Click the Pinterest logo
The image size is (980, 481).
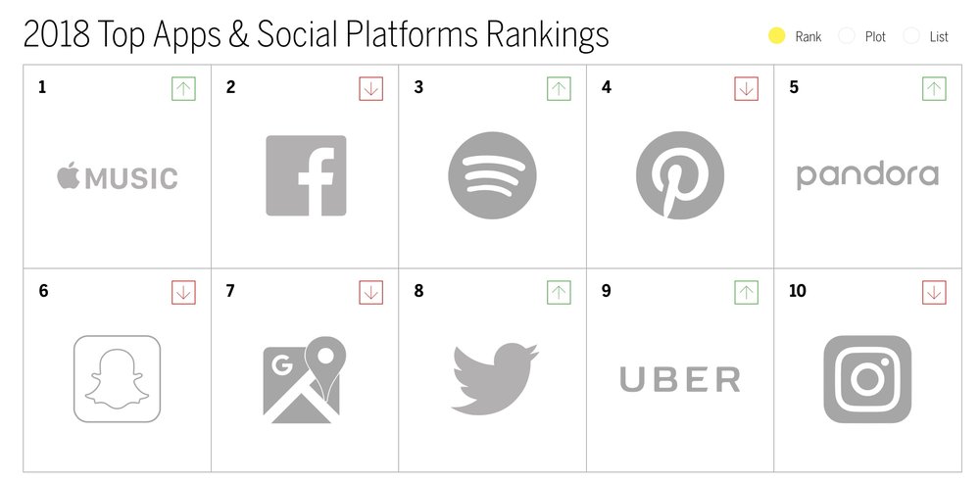[x=680, y=175]
